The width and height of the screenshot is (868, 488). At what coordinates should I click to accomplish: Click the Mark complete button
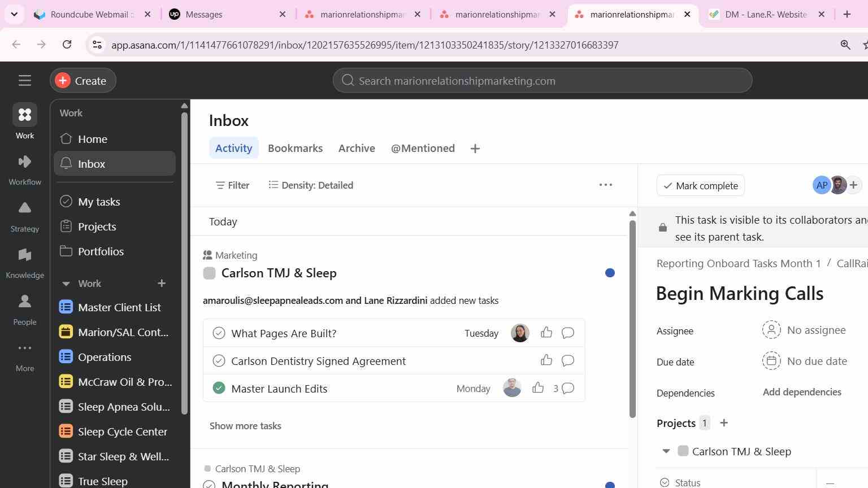(701, 186)
